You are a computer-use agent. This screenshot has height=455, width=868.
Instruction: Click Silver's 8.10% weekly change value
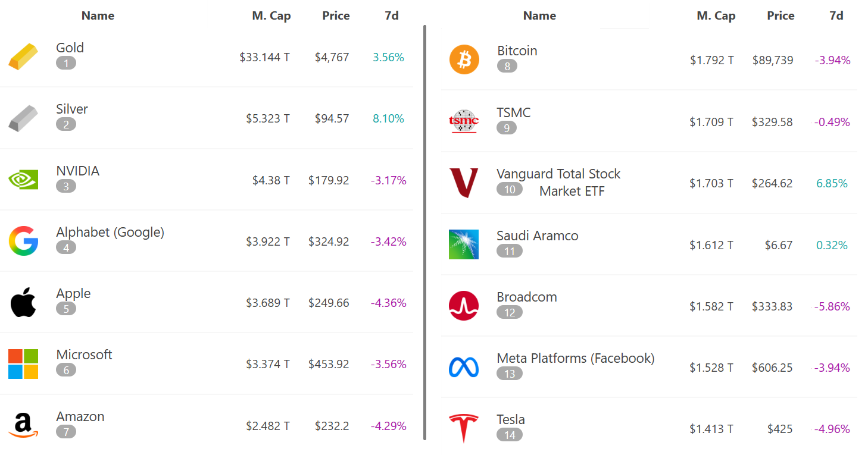click(x=388, y=118)
